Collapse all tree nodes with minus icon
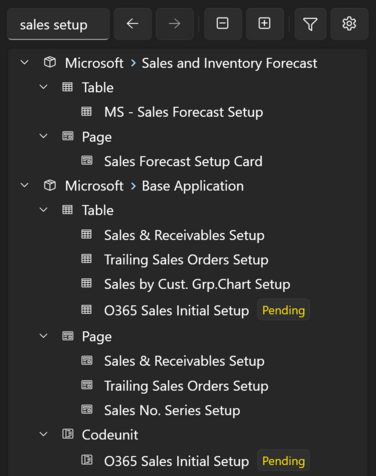The image size is (376, 476). [223, 24]
